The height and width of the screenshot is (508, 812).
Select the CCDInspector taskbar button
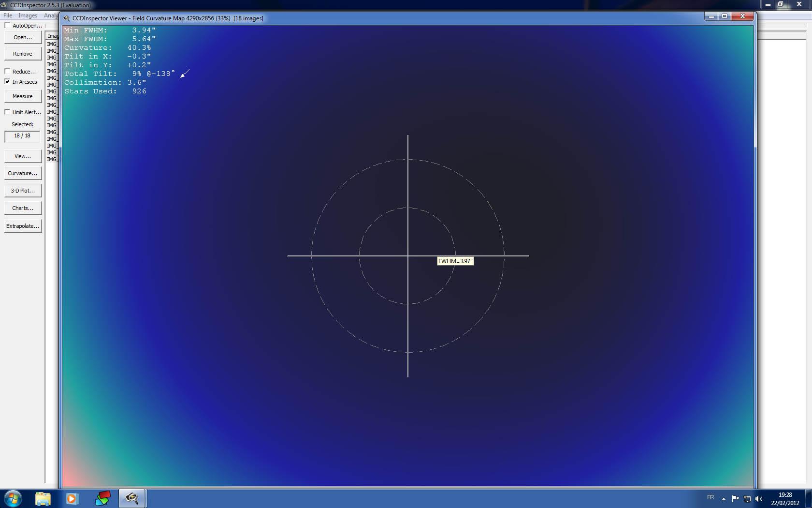point(132,498)
